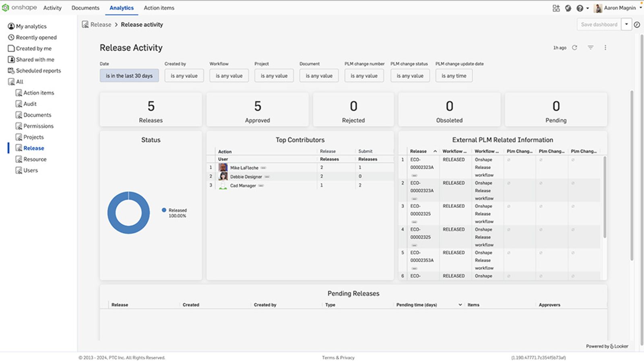The height and width of the screenshot is (363, 644).
Task: Refresh the Release Activity dashboard
Action: coord(575,47)
